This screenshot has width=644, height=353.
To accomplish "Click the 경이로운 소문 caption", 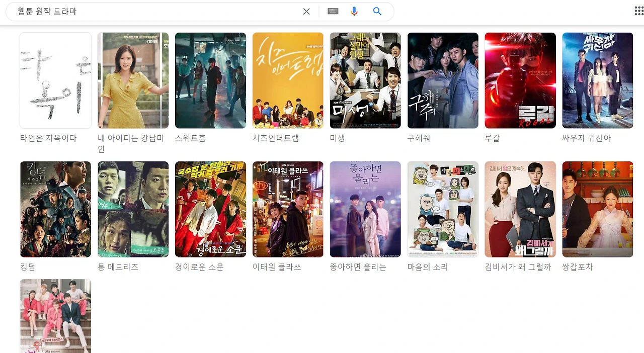I will pyautogui.click(x=199, y=267).
